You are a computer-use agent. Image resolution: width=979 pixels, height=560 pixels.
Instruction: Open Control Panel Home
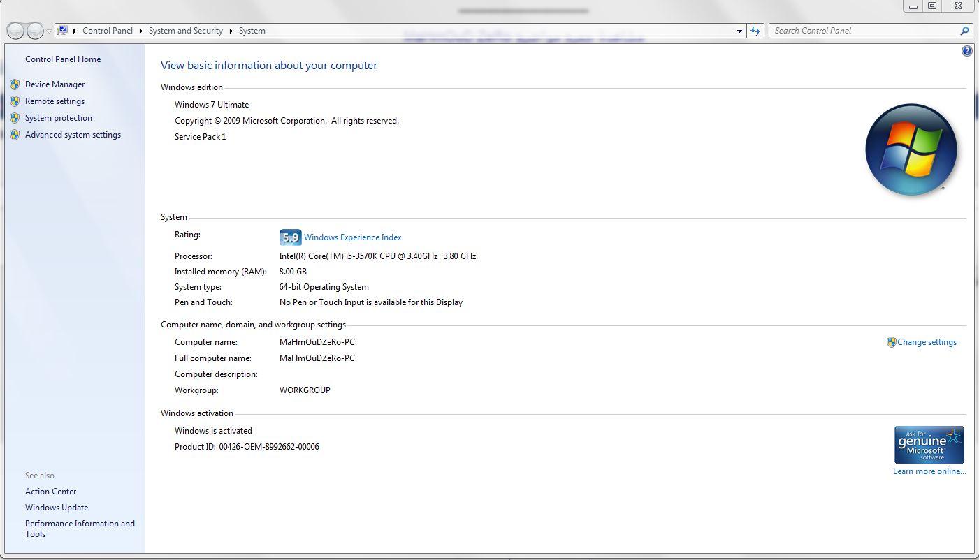[63, 59]
